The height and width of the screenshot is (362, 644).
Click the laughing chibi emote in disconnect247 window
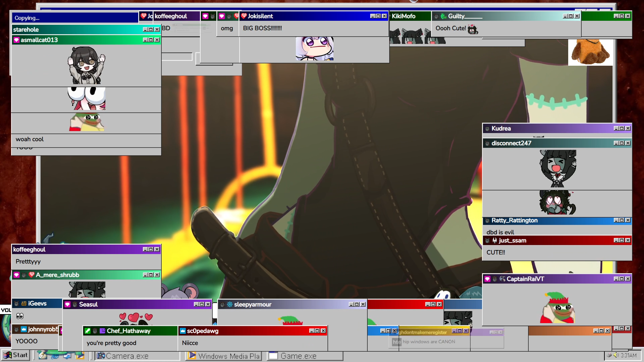coord(557,168)
